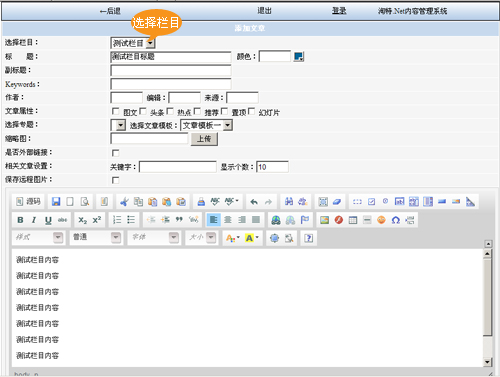Insert an image via the Image icon
Viewport: 500px width, 377px height.
click(x=324, y=220)
